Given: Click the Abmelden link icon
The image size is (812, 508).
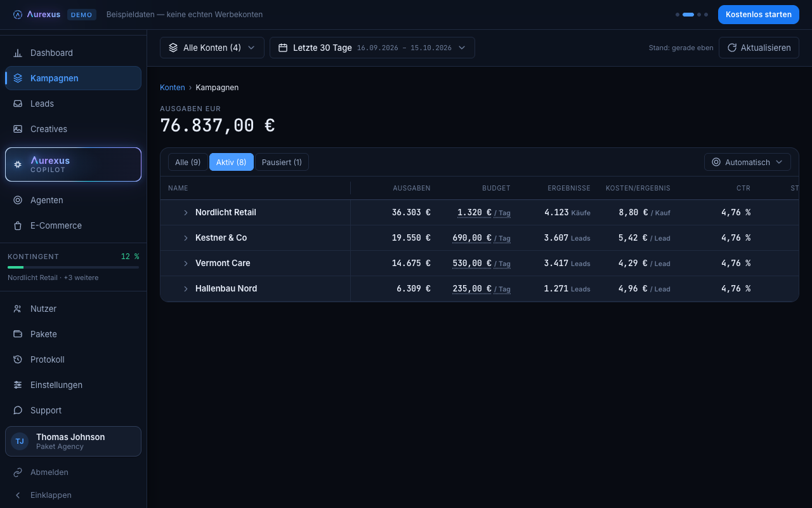Looking at the screenshot, I should tap(18, 472).
